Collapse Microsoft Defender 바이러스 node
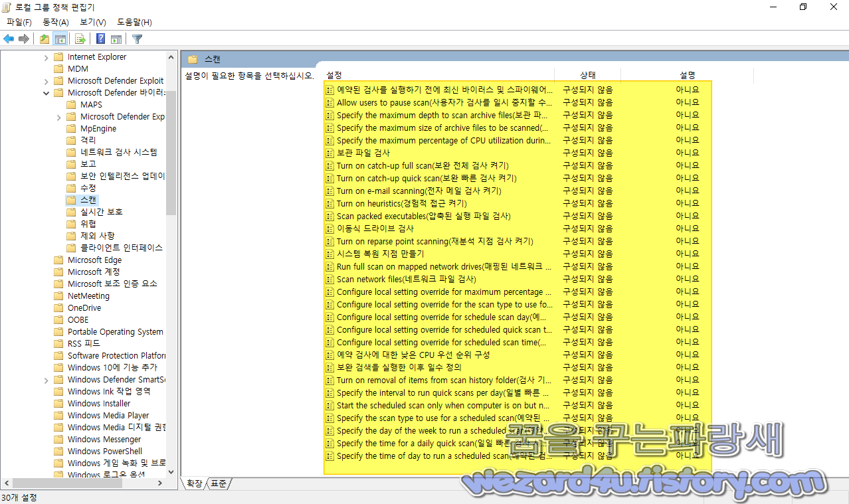 (46, 93)
